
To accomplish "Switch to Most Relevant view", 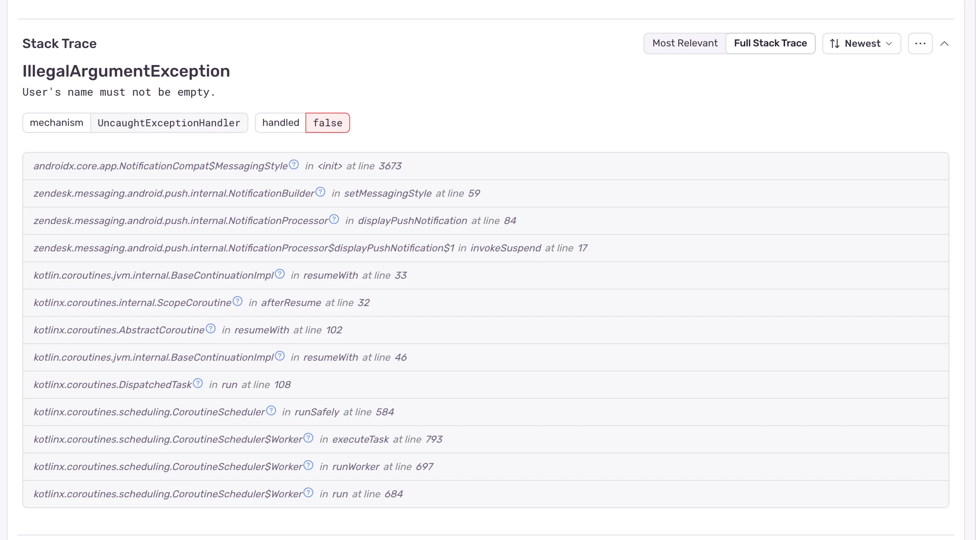I will (685, 43).
